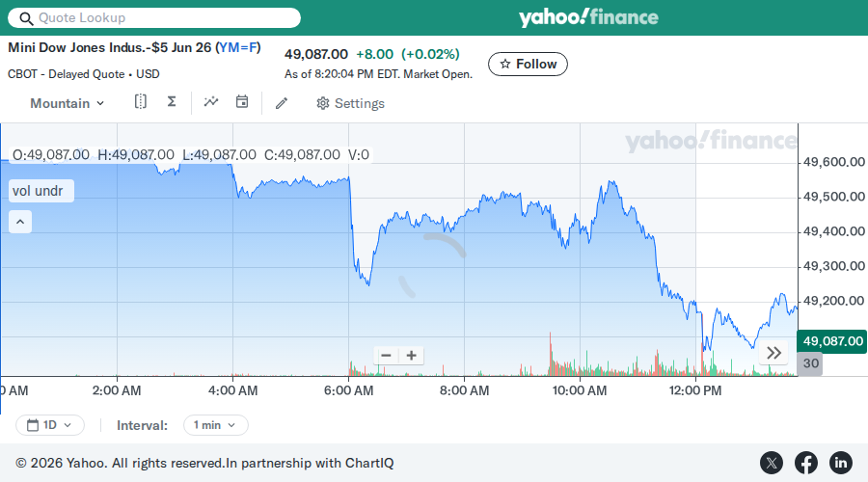
Task: Open the Yahoo Finance header logo
Action: pos(588,17)
